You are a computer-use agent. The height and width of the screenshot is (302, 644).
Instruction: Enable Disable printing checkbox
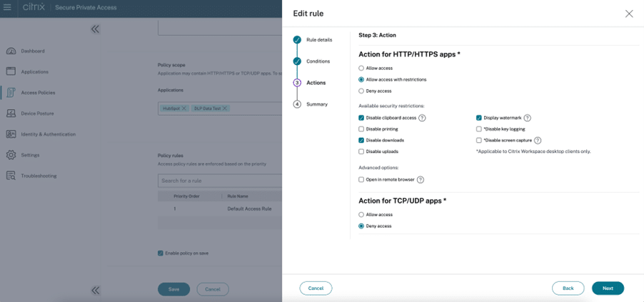tap(361, 129)
